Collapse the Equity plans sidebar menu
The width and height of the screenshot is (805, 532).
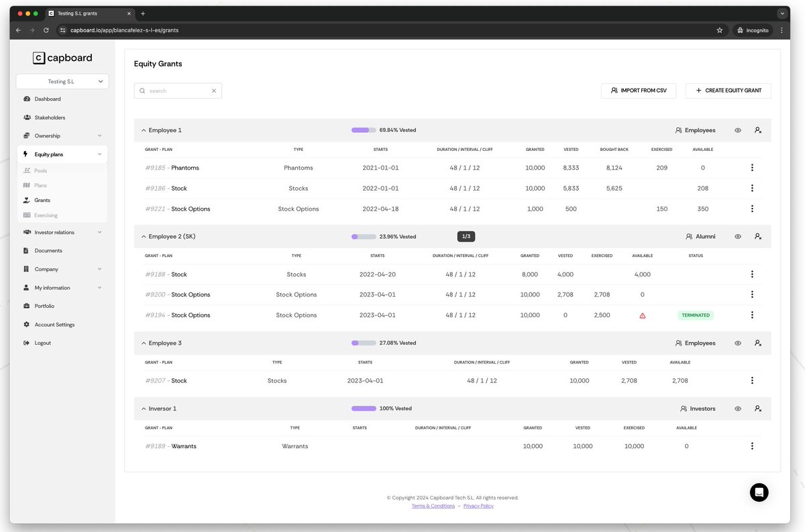click(62, 154)
